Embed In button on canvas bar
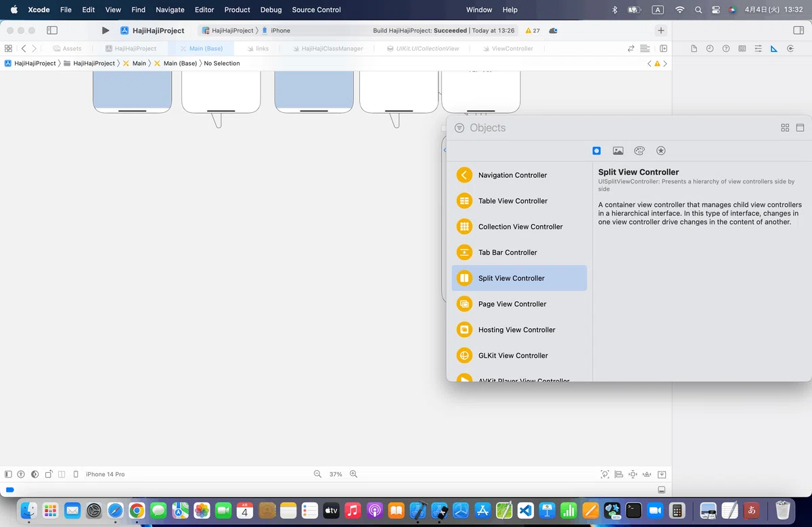Screen dimensions: 812x527 662,474
